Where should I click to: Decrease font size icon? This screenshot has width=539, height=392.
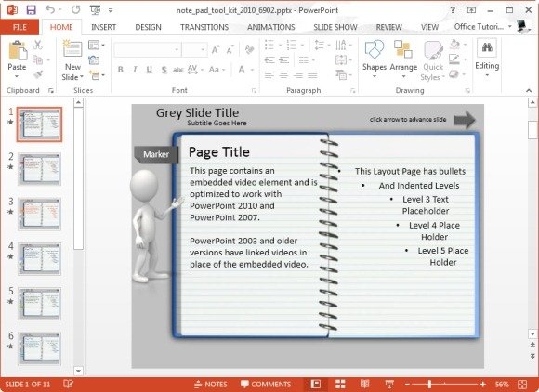click(230, 50)
